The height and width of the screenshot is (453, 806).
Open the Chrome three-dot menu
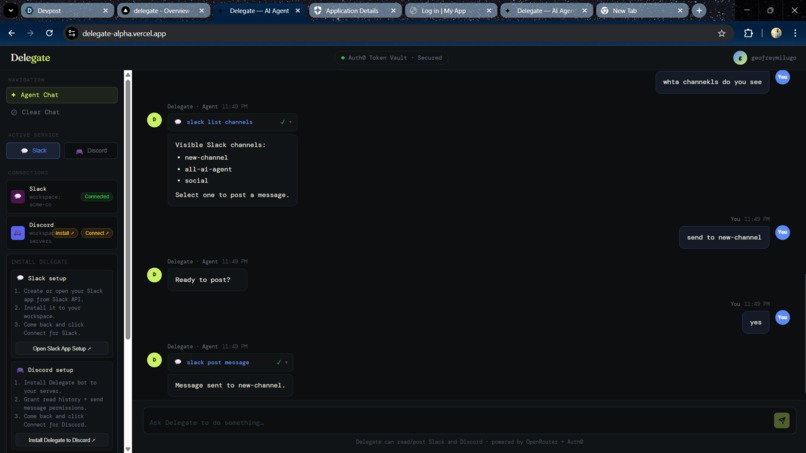click(x=795, y=33)
